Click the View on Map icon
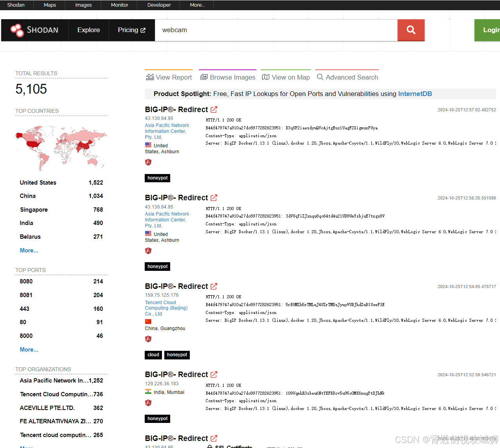The image size is (500, 448). point(265,77)
